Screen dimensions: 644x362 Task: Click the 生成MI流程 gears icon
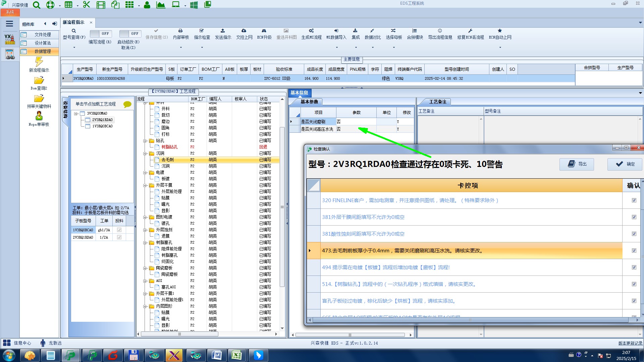[x=311, y=31]
